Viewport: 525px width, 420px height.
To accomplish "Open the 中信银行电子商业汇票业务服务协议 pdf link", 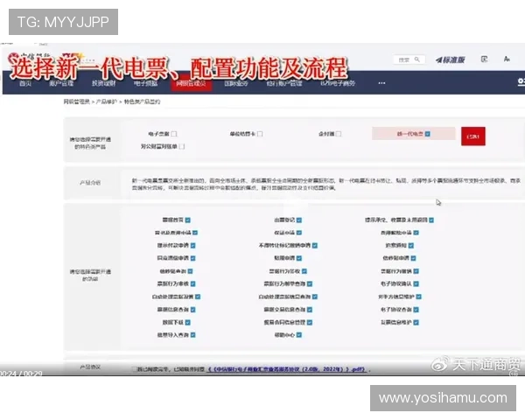I will (287, 369).
